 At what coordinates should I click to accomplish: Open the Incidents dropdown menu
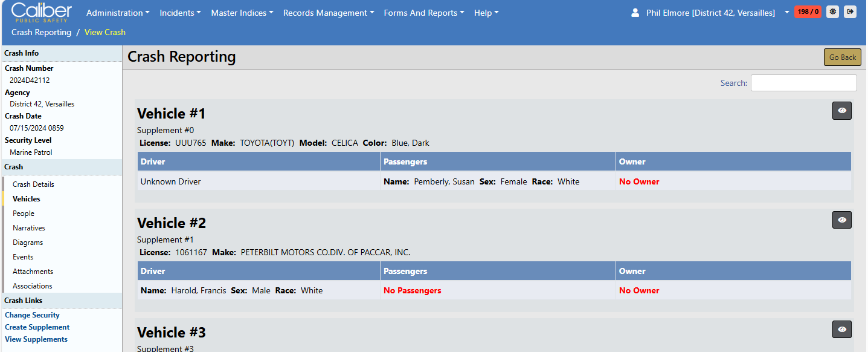(180, 13)
